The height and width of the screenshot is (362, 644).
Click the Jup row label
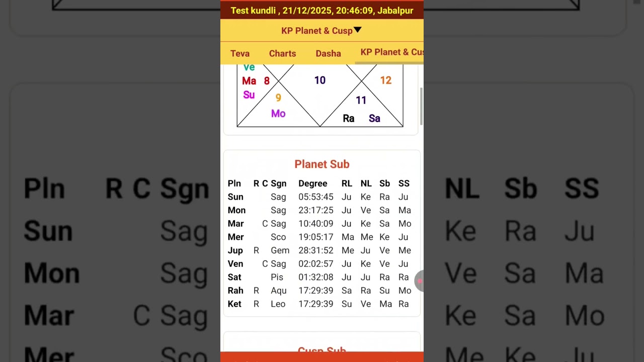tap(235, 250)
